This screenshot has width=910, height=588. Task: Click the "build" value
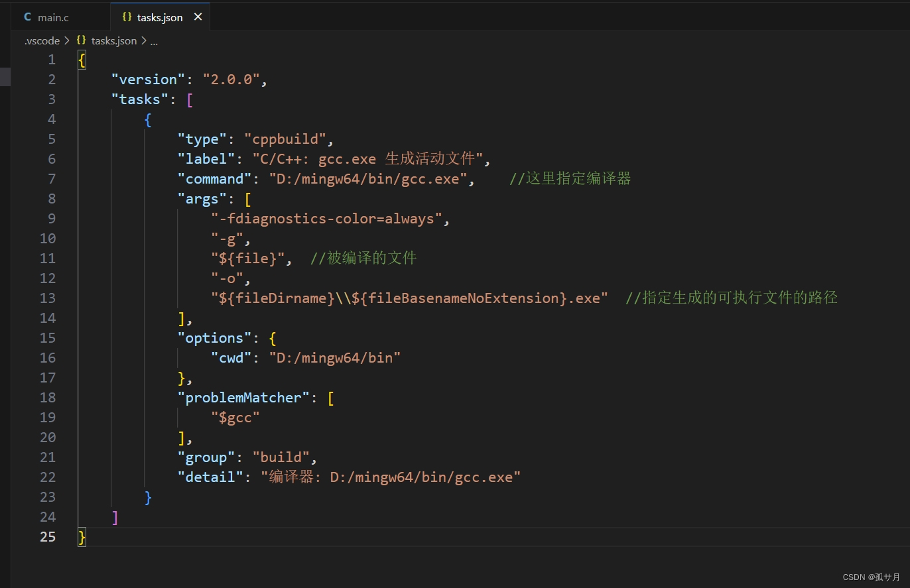pos(281,457)
